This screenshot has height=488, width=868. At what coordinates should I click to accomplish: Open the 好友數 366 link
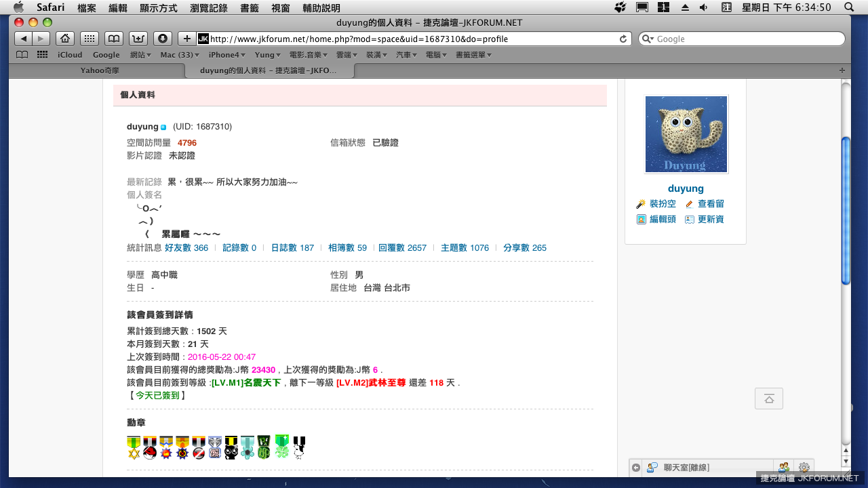pyautogui.click(x=186, y=248)
